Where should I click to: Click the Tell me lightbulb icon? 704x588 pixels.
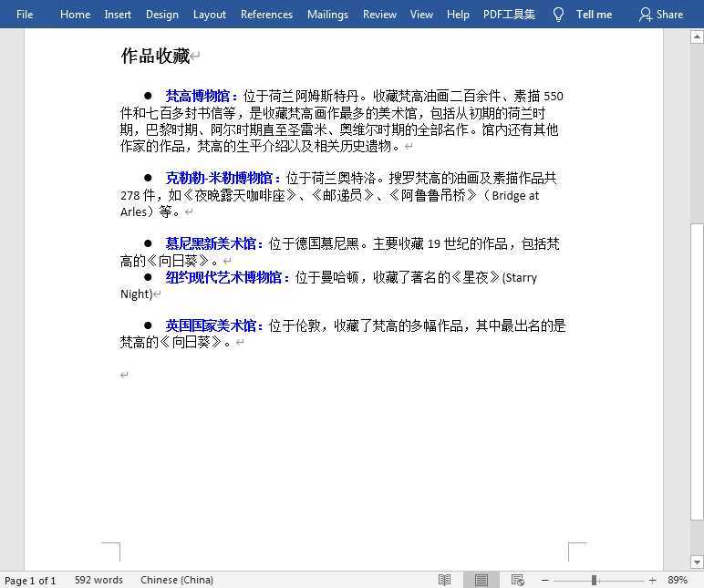click(558, 15)
